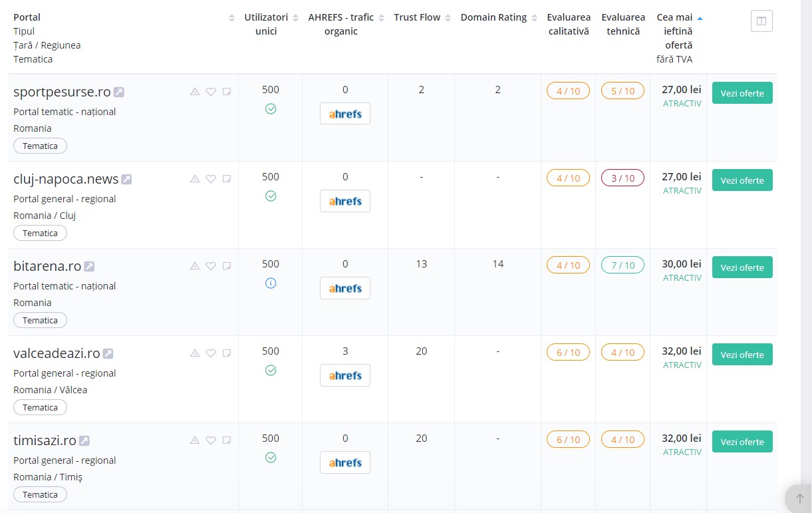Add cluj-napoca.news to favorites with heart
This screenshot has height=513, width=812.
[211, 179]
